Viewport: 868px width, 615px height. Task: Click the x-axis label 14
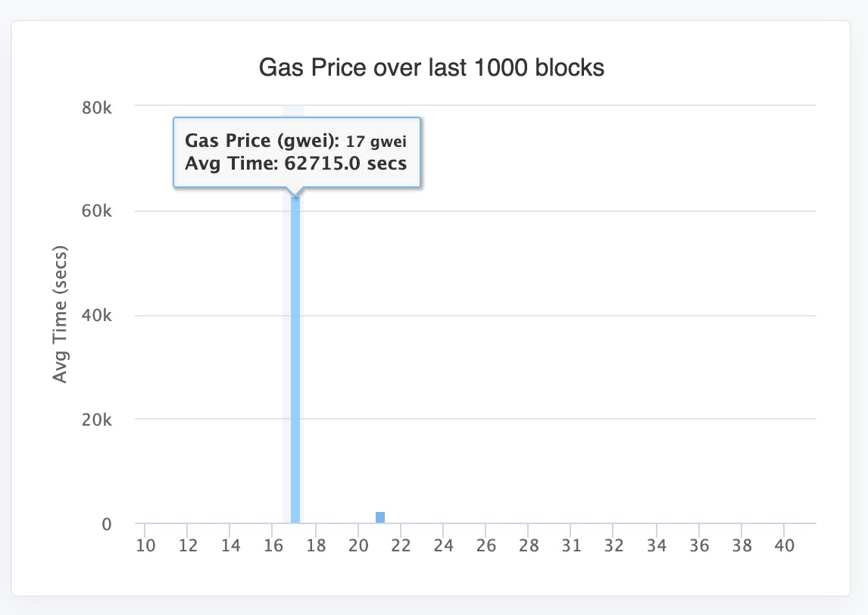(230, 545)
